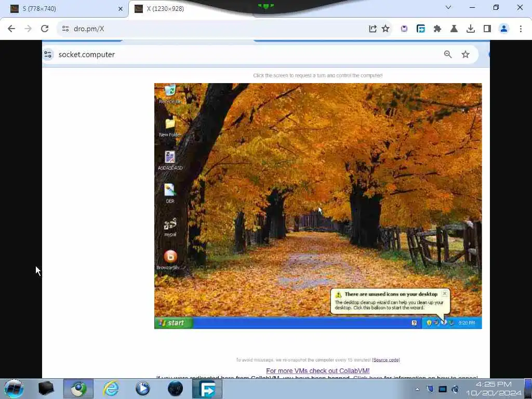Viewport: 532px width, 399px height.
Task: Show hidden tray icons arrow
Action: click(x=417, y=389)
